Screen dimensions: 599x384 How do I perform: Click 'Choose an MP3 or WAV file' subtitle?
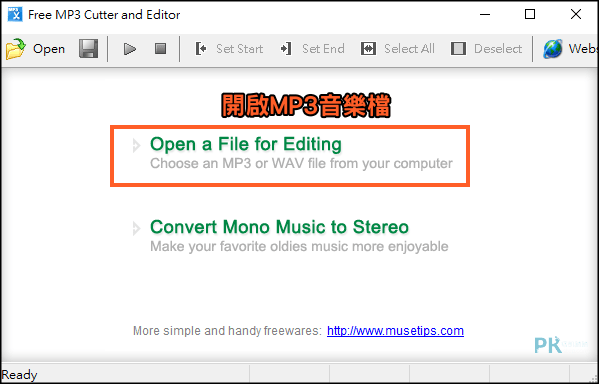[x=301, y=164]
